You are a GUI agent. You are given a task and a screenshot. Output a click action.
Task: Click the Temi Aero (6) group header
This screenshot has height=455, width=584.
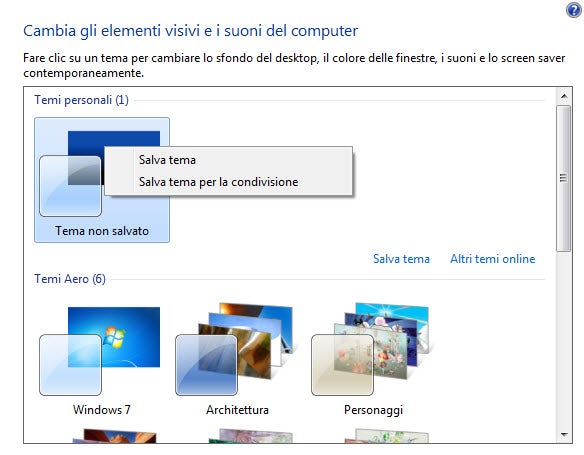[70, 279]
